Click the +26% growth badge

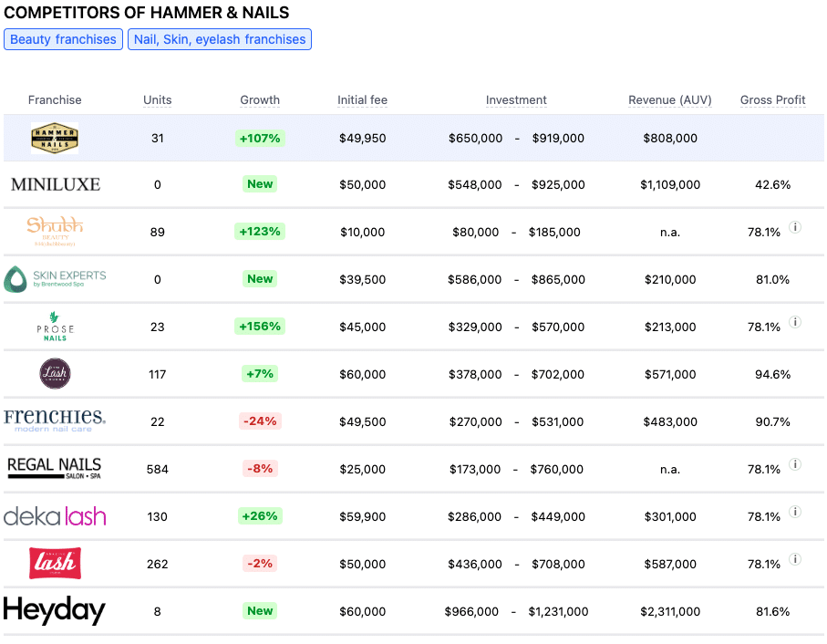(x=260, y=515)
